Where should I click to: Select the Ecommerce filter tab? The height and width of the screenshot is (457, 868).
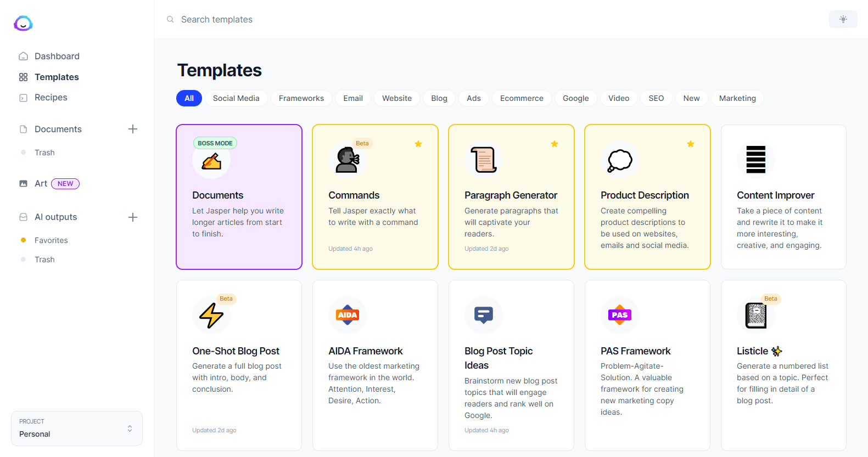(x=522, y=98)
